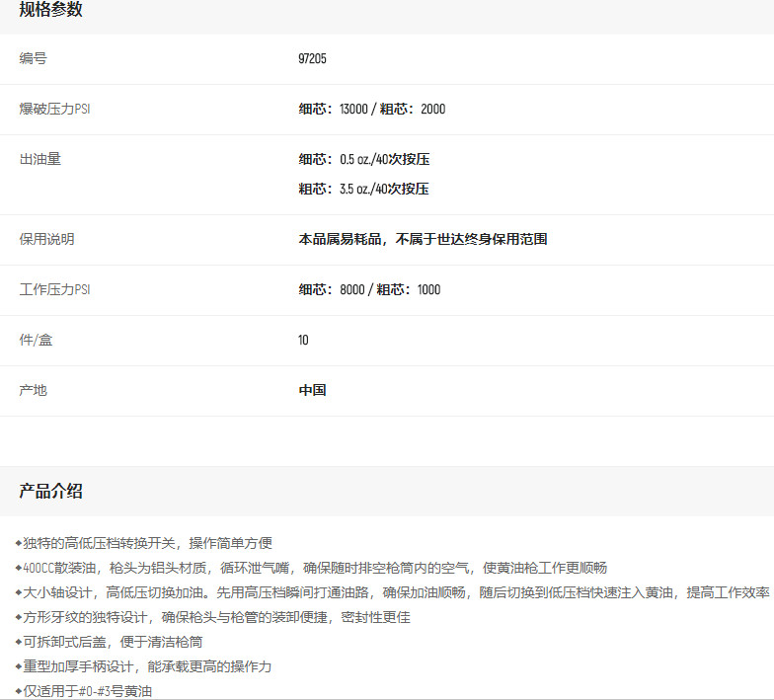Click the 粗芯 3.5 oz./40次按压 value
774x700 pixels.
coord(363,189)
